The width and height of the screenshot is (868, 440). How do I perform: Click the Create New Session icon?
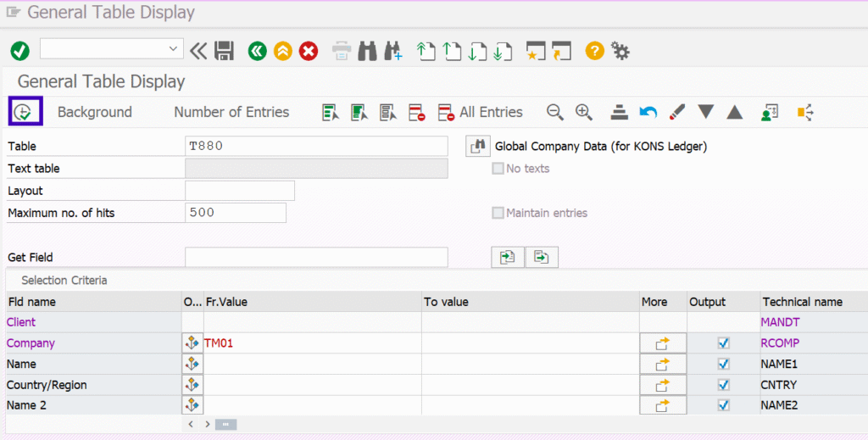point(536,51)
